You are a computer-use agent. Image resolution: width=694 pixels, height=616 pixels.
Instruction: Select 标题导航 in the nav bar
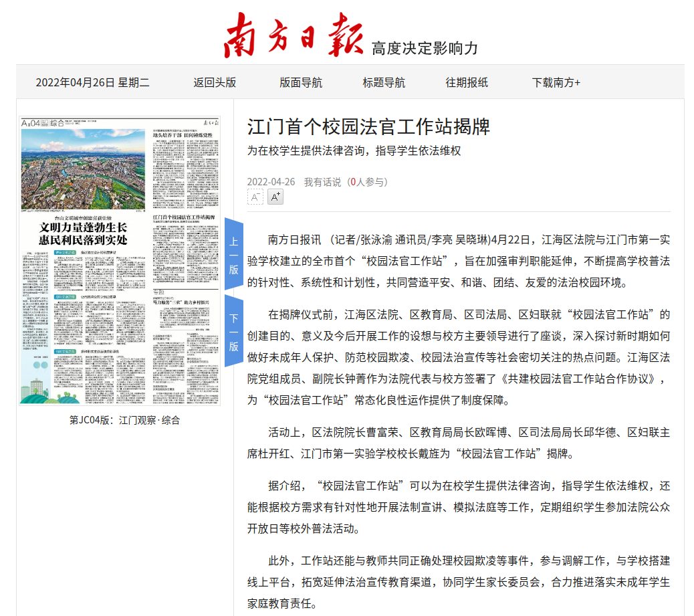point(384,82)
